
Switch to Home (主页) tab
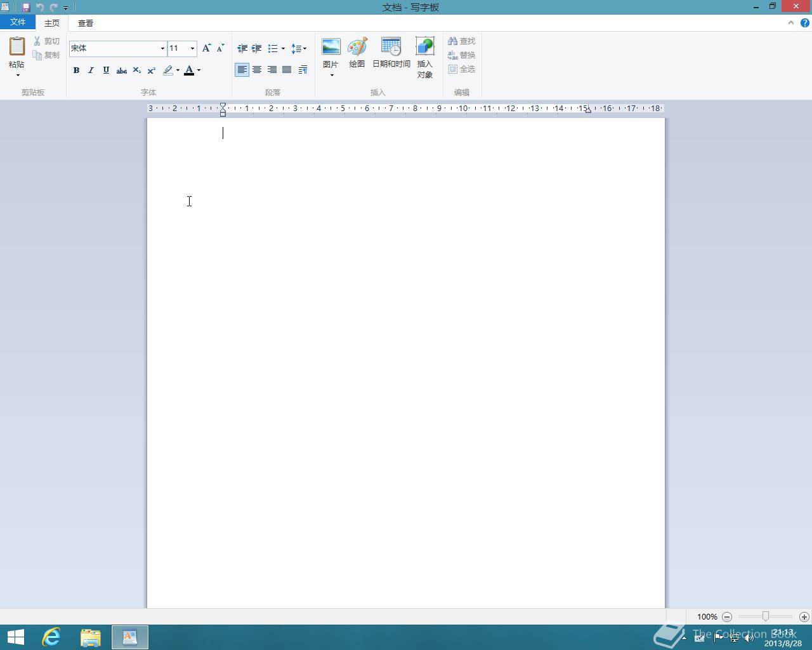point(52,23)
